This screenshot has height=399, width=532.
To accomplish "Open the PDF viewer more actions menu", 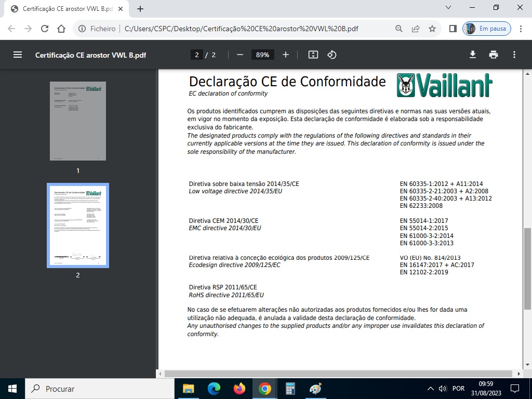I will pyautogui.click(x=514, y=55).
